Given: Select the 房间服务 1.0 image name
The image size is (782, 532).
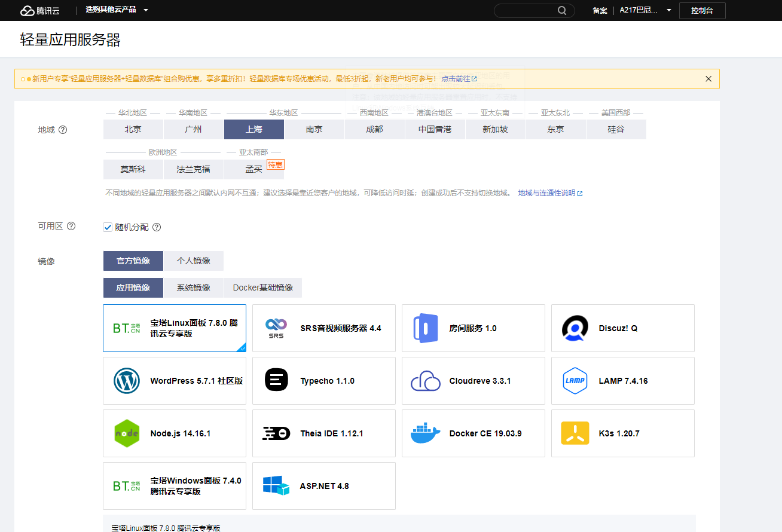Looking at the screenshot, I should coord(473,328).
